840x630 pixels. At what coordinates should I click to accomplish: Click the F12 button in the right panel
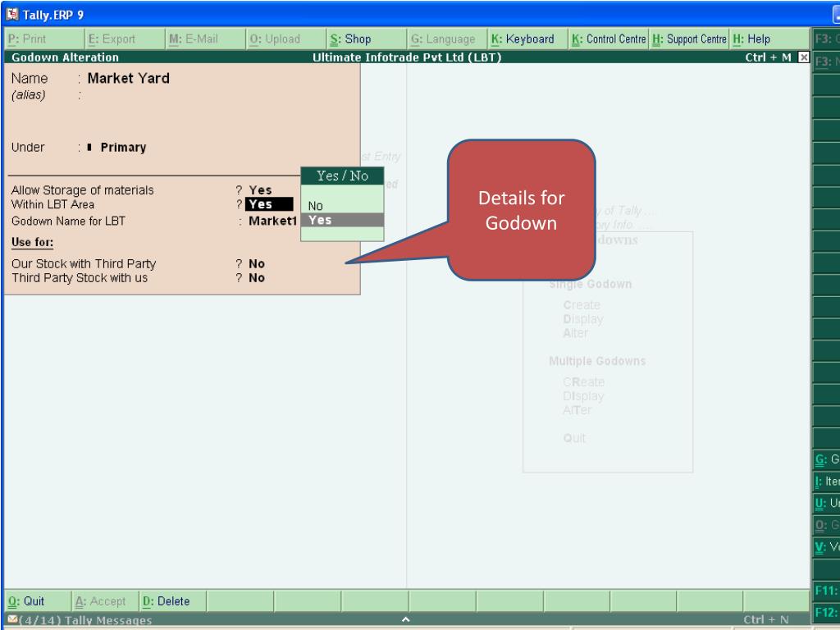[x=826, y=612]
